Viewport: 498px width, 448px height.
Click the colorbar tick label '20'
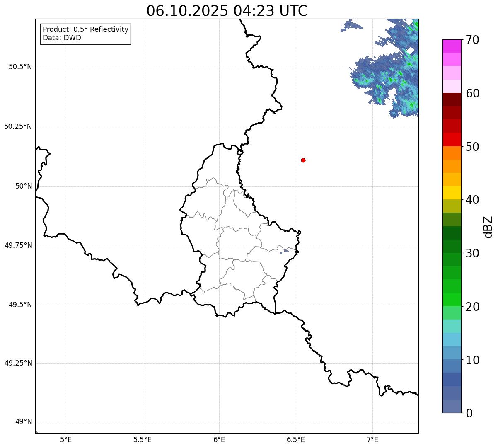[x=473, y=307]
